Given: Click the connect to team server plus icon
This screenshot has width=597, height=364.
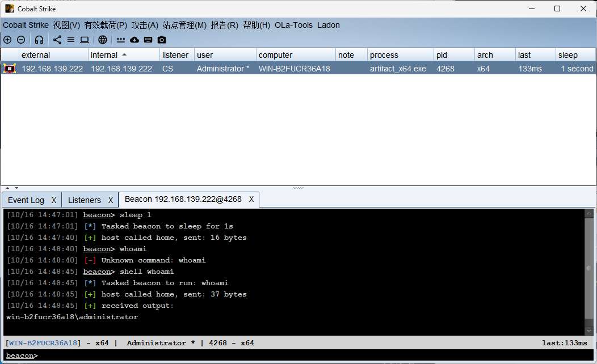Looking at the screenshot, I should (x=7, y=40).
